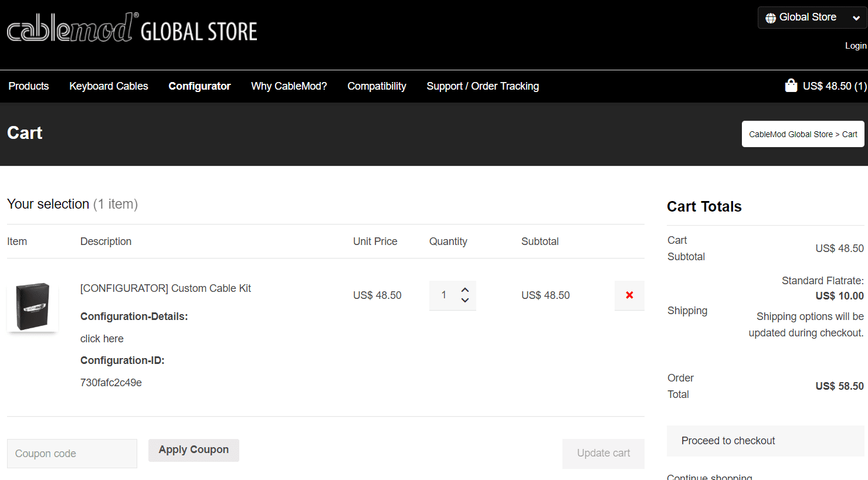Apply Coupon button
868x480 pixels.
tap(194, 450)
